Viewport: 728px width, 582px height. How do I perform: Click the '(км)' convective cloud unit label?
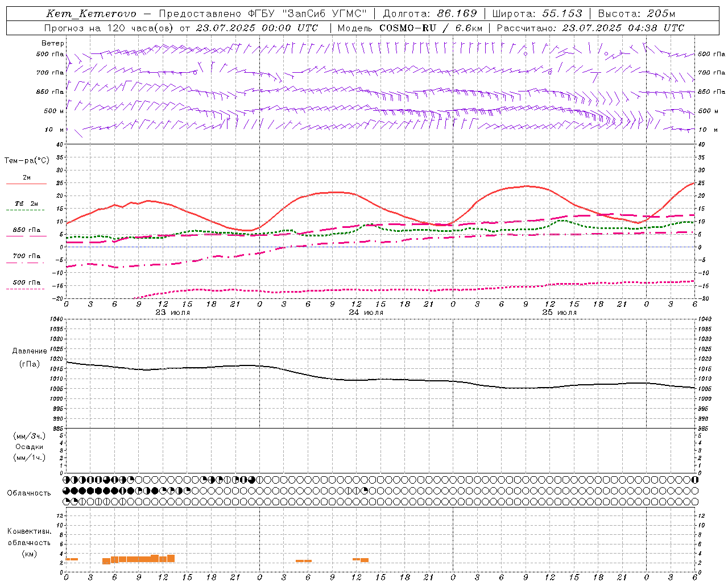[x=29, y=554]
